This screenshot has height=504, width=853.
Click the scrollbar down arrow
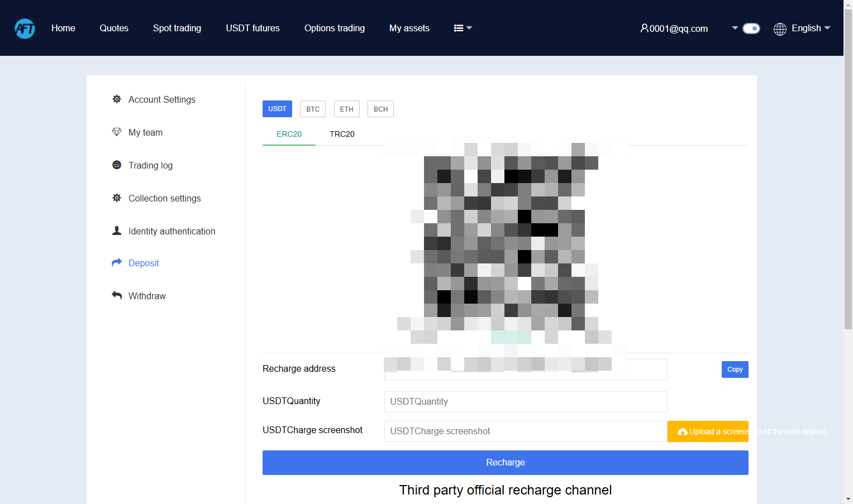pos(848,499)
